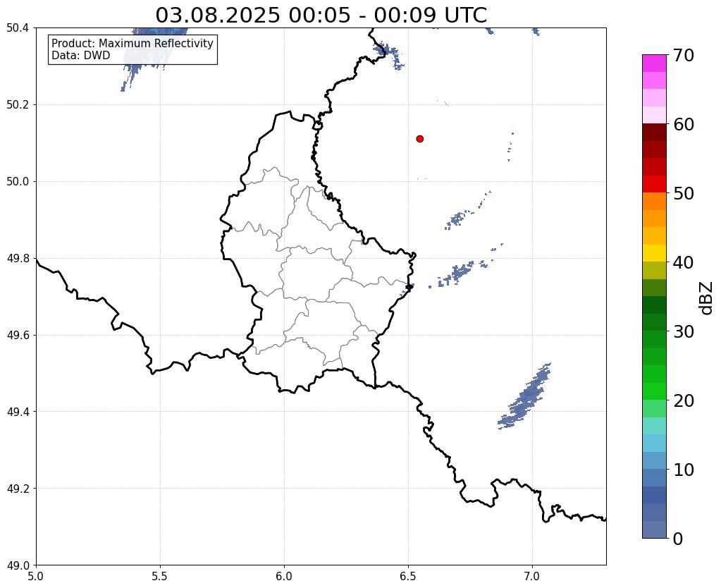Click the latitude tick label '49.2'
Viewport: 721px width, 588px height.
click(18, 489)
